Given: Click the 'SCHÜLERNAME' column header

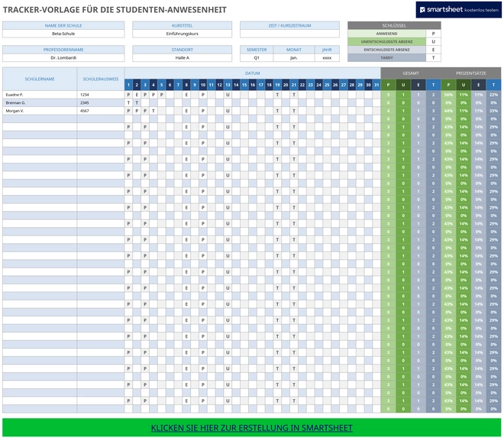Looking at the screenshot, I should (x=40, y=79).
